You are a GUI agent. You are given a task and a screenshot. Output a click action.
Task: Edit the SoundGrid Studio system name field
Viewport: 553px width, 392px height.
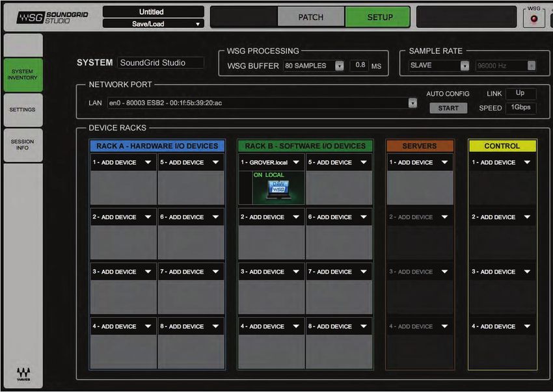pyautogui.click(x=161, y=63)
